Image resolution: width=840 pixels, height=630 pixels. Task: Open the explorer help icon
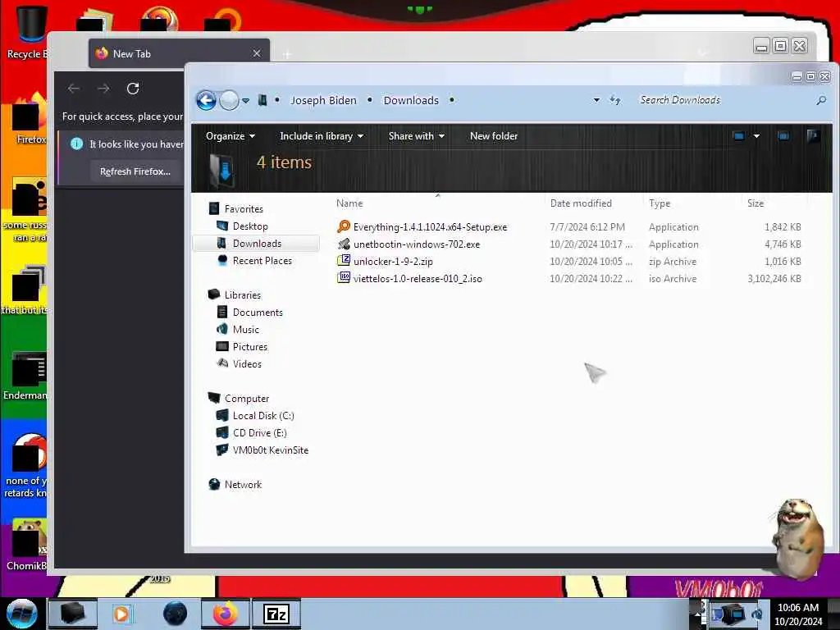(x=813, y=136)
